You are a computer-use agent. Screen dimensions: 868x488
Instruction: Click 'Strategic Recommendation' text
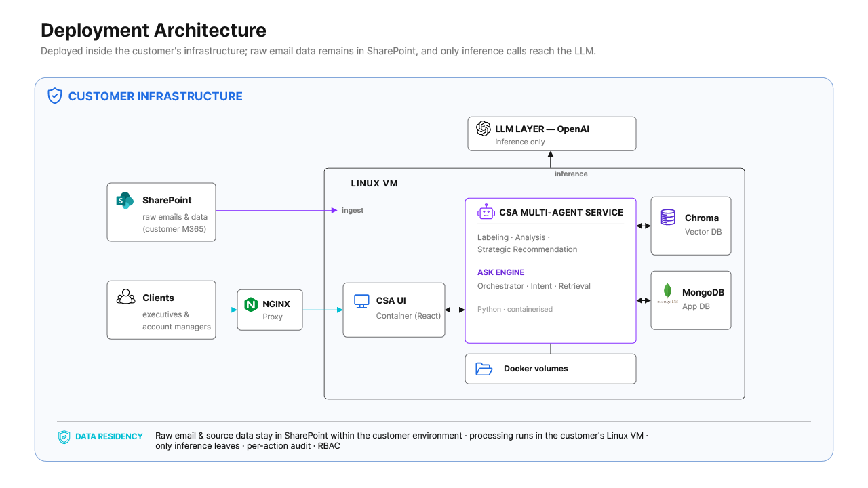[x=528, y=249]
